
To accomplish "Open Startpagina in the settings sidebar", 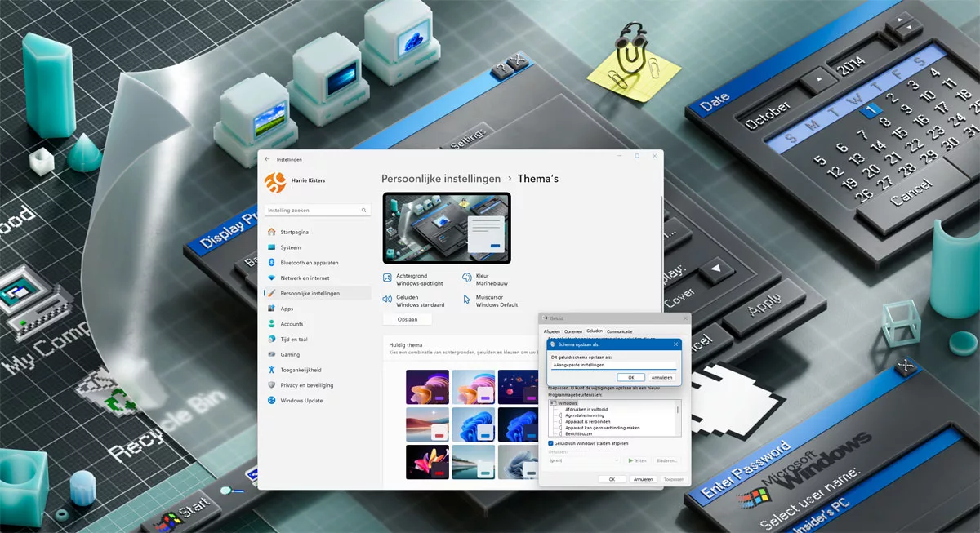I will pyautogui.click(x=318, y=232).
